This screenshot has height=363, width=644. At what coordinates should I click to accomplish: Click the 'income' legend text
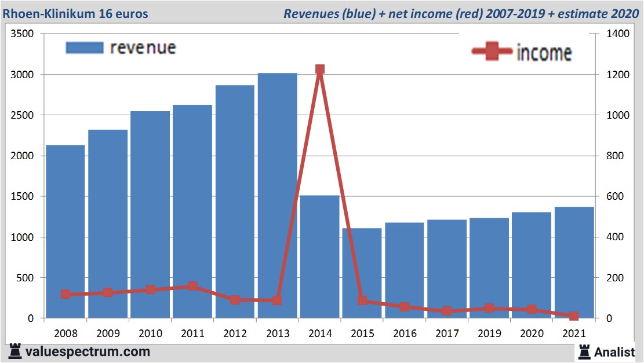(x=544, y=53)
